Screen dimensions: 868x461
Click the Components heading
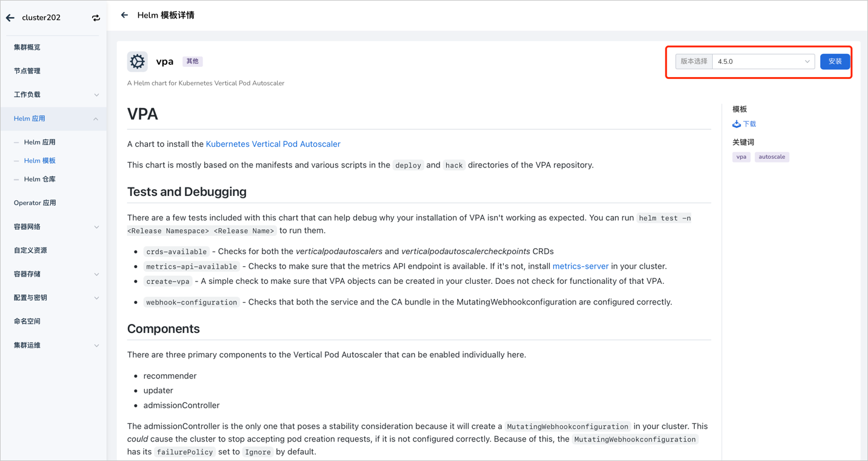164,329
